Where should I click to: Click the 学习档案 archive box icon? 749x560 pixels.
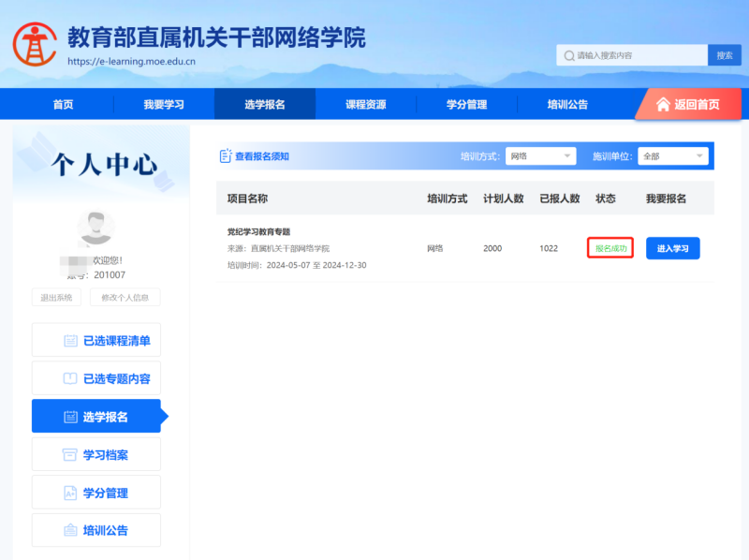coord(70,455)
